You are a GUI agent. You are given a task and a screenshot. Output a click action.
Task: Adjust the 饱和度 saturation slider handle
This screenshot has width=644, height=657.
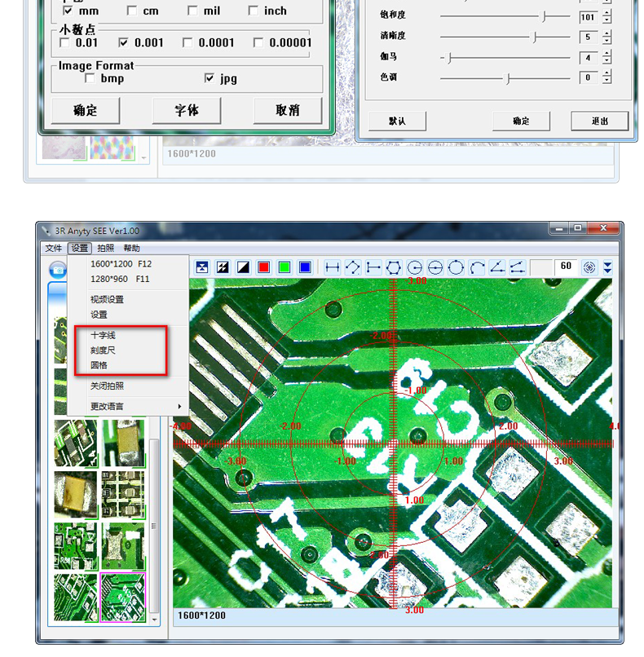[544, 17]
